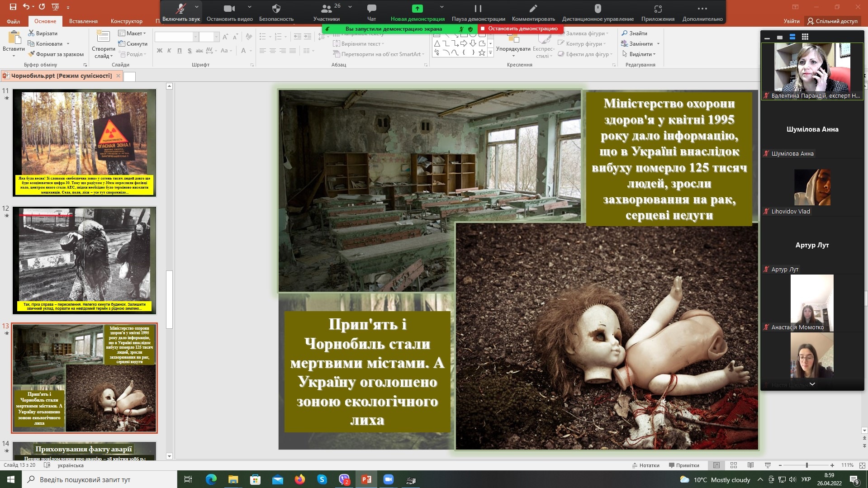This screenshot has height=488, width=868.
Task: Click the zoom slider in status bar
Action: point(806,465)
